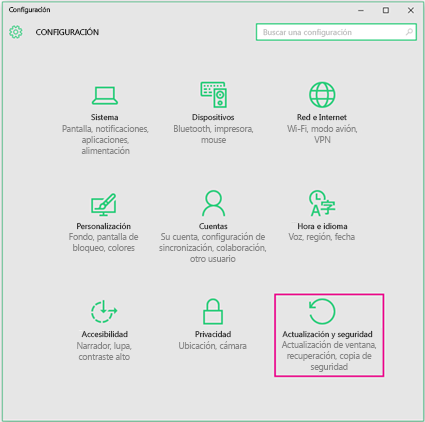Click 'Fondo, pantalla de bloqueo, colores' text
Screen dimensions: 425x422
(104, 242)
